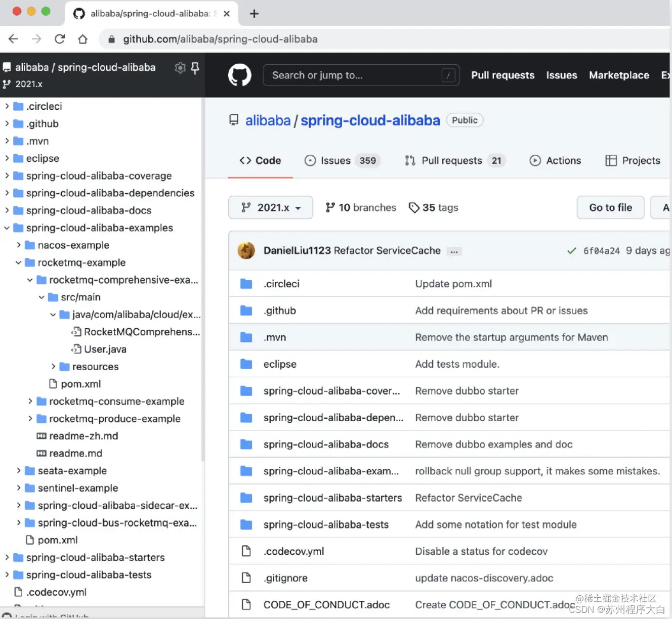Reload the page in the browser
Image resolution: width=672 pixels, height=619 pixels.
point(60,39)
